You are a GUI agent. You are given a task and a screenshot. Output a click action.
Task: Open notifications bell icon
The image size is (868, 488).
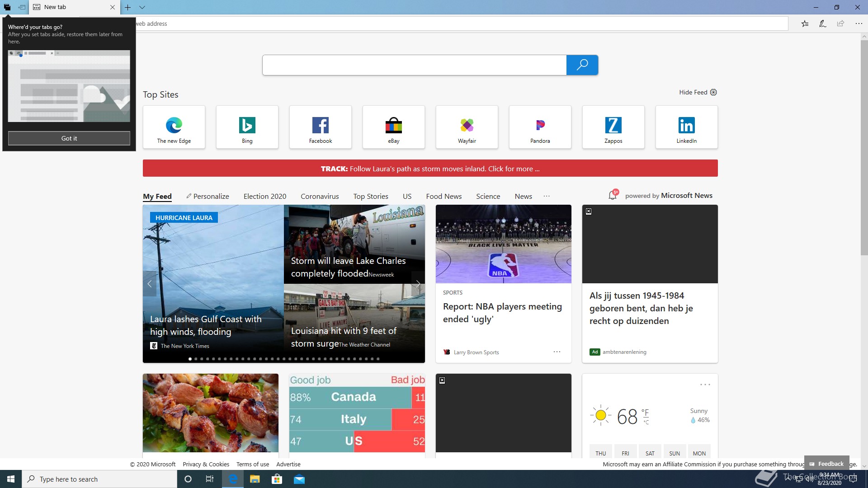[613, 195]
